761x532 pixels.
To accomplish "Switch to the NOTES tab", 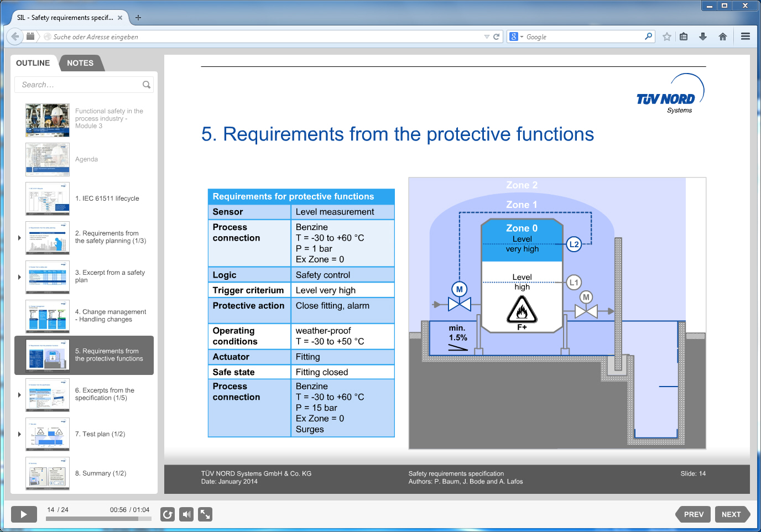I will [x=81, y=63].
